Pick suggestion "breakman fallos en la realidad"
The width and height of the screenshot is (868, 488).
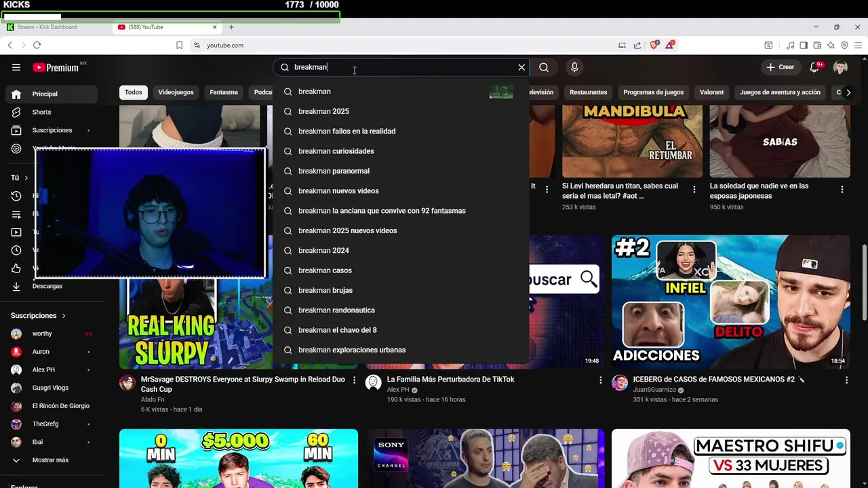(401, 131)
